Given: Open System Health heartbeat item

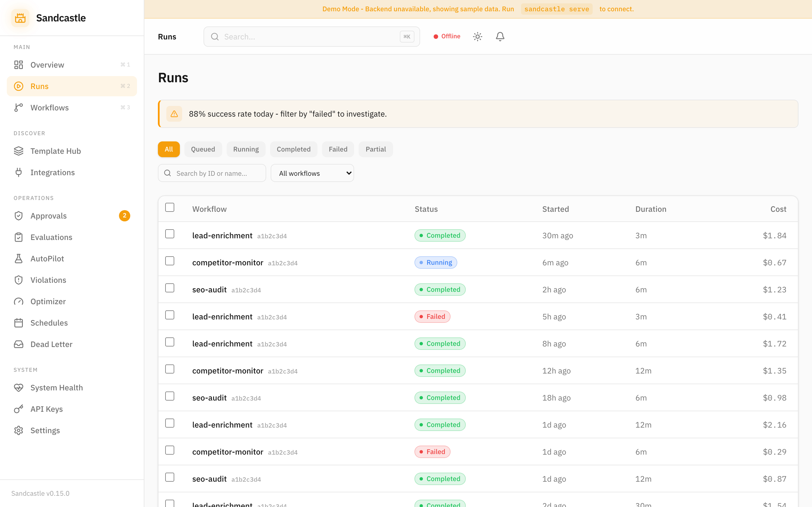Looking at the screenshot, I should [56, 388].
